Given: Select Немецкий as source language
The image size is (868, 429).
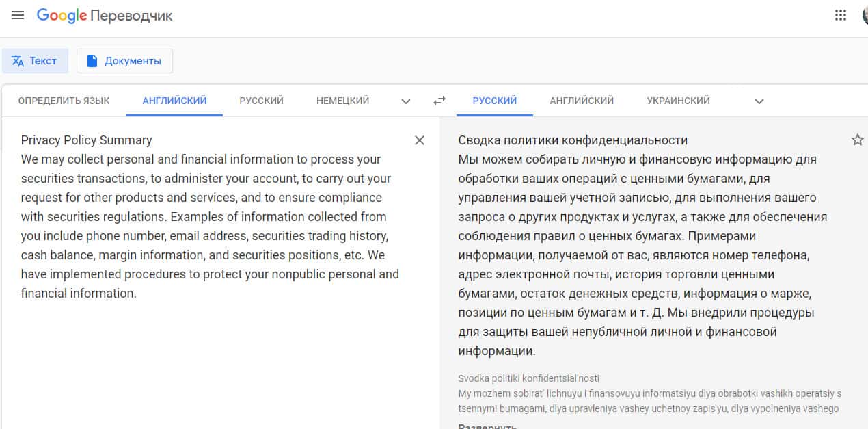Looking at the screenshot, I should (342, 101).
